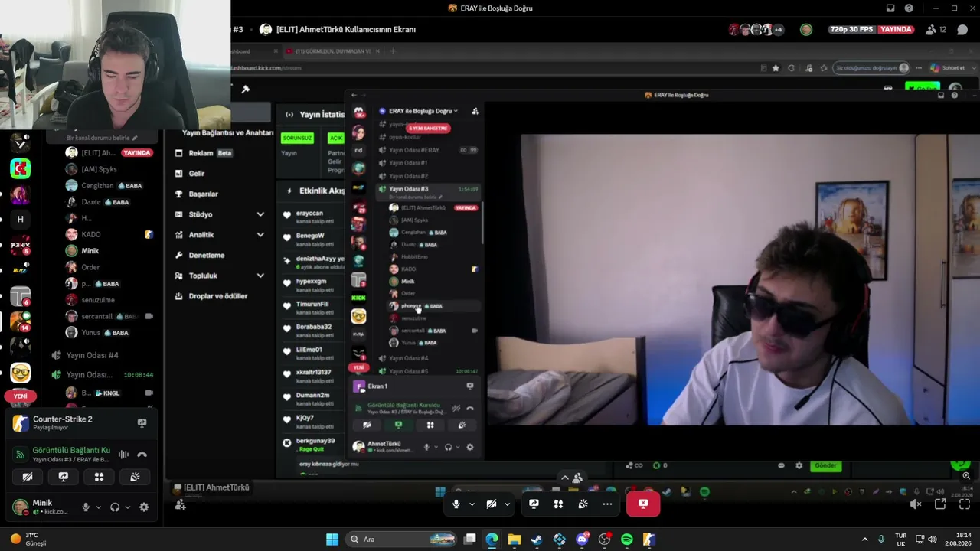The image size is (980, 551).
Task: Start an activity from the call control bar
Action: [x=558, y=504]
